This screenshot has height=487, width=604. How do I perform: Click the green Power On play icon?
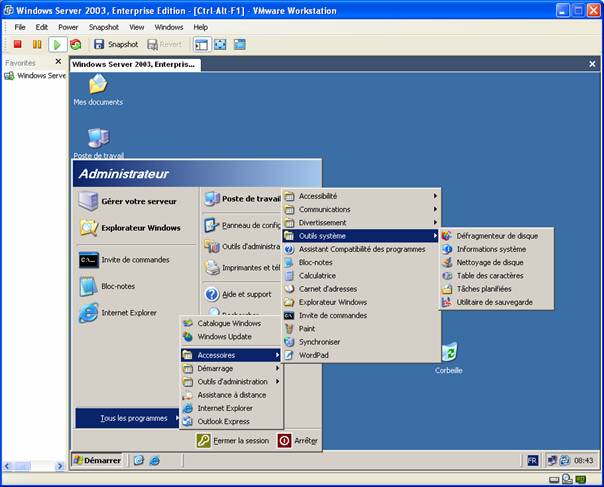tap(57, 45)
